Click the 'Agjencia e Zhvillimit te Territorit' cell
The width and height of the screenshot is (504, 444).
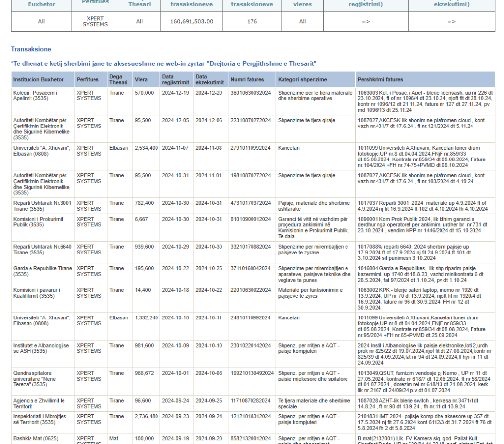(x=42, y=404)
